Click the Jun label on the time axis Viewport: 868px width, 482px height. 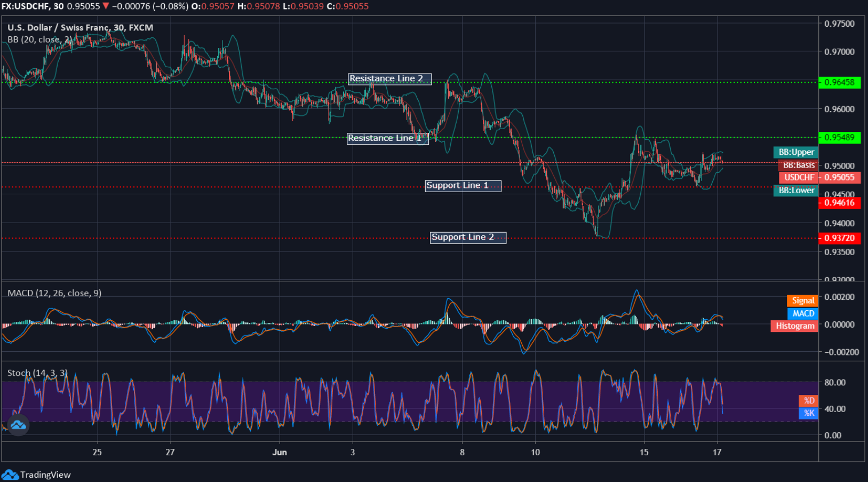point(279,452)
